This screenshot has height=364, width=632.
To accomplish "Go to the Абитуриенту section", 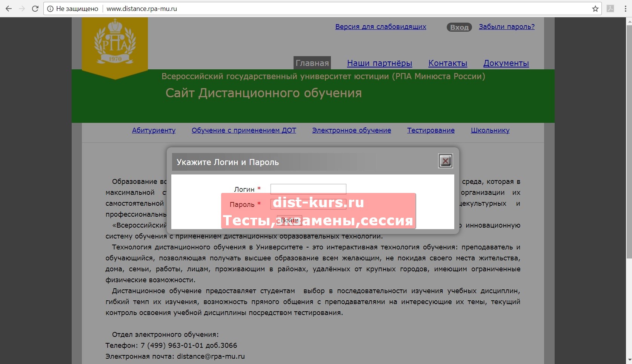I will click(154, 130).
